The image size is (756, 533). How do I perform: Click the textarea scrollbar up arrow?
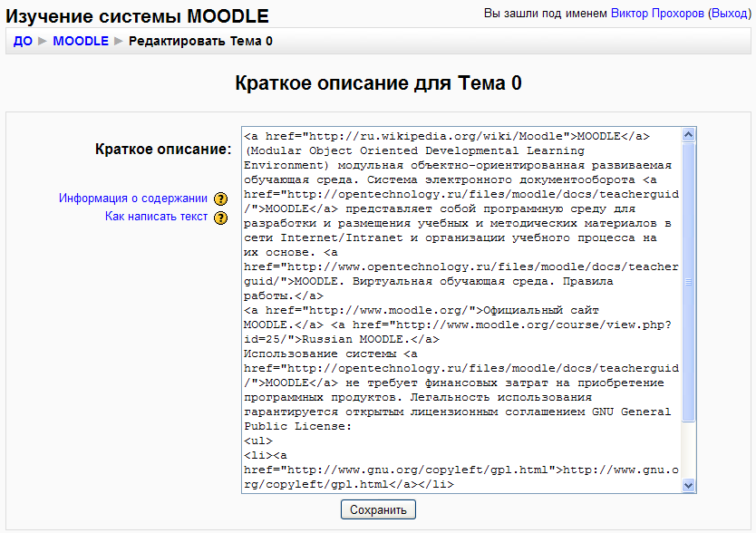click(689, 134)
